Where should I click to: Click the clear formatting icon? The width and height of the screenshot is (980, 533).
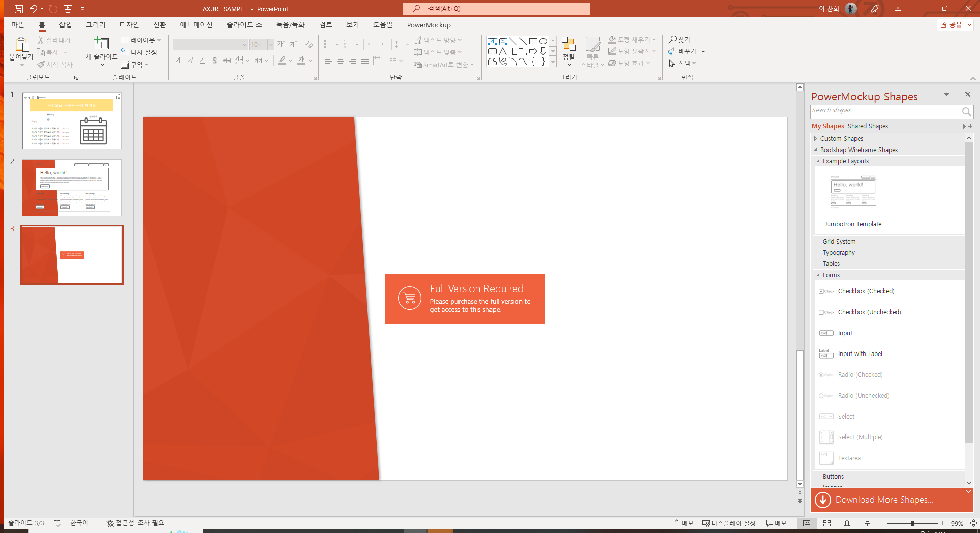coord(309,44)
